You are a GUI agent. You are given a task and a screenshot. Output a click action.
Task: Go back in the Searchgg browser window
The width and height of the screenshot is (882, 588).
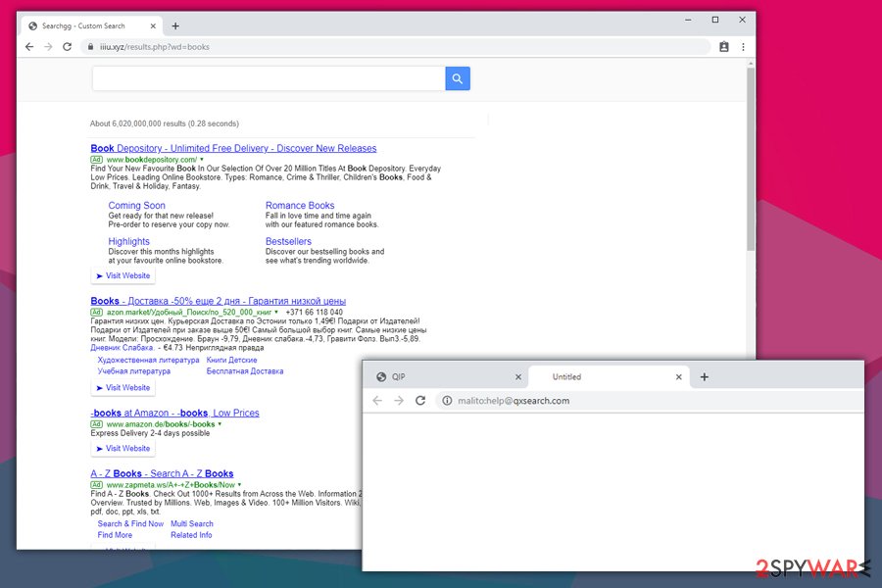point(29,47)
